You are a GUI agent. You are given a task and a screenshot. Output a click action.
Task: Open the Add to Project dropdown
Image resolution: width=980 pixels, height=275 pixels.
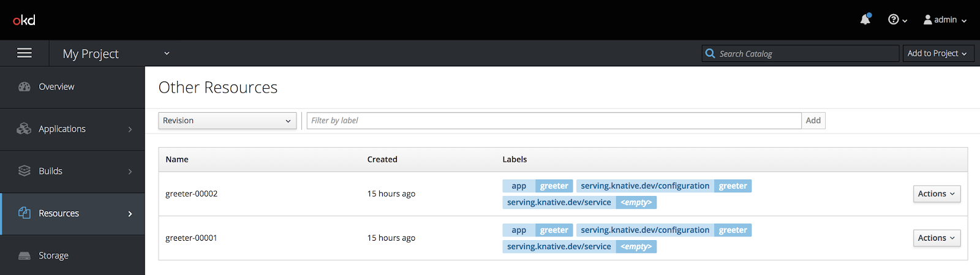[x=937, y=53]
